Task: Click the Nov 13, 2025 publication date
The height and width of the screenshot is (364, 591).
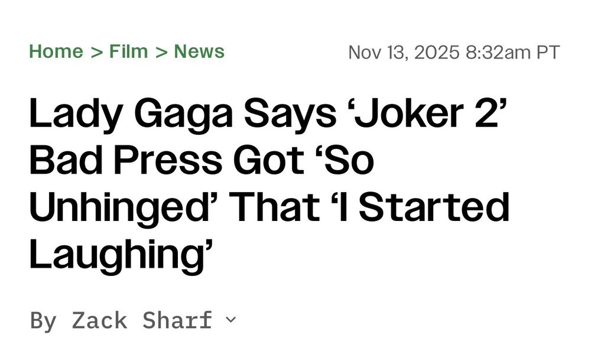Action: tap(404, 52)
